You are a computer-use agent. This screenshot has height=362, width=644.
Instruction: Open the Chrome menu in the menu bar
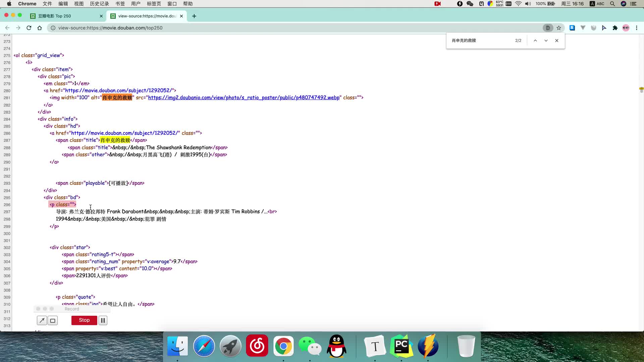27,4
